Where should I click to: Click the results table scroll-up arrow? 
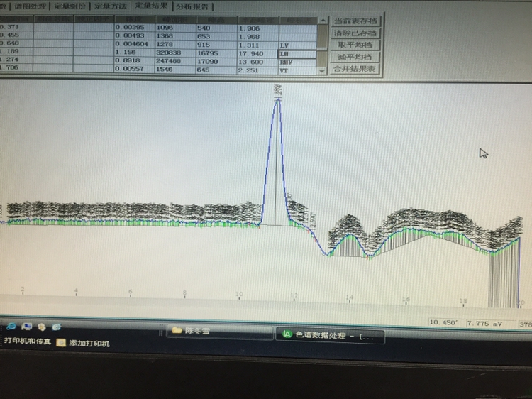(323, 21)
